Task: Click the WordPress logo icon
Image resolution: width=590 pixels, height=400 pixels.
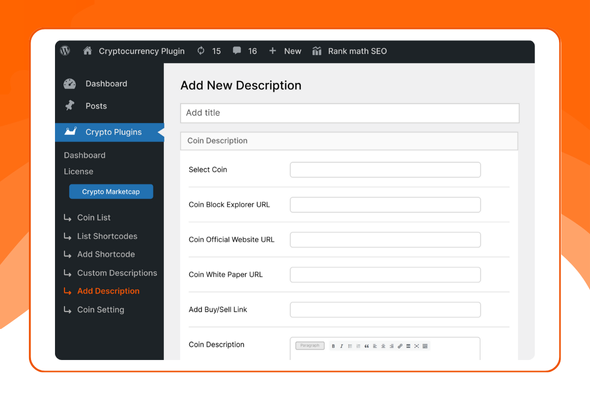Action: (x=65, y=51)
